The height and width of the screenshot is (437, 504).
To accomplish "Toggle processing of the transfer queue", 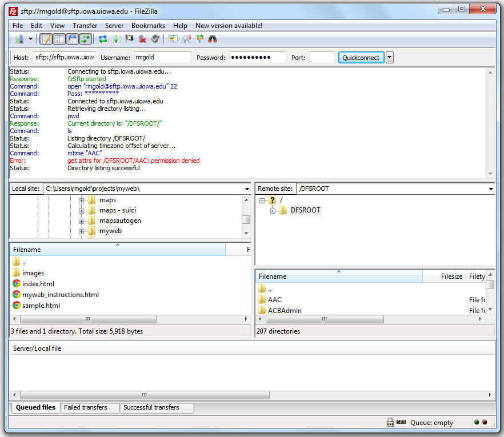I will pos(116,39).
